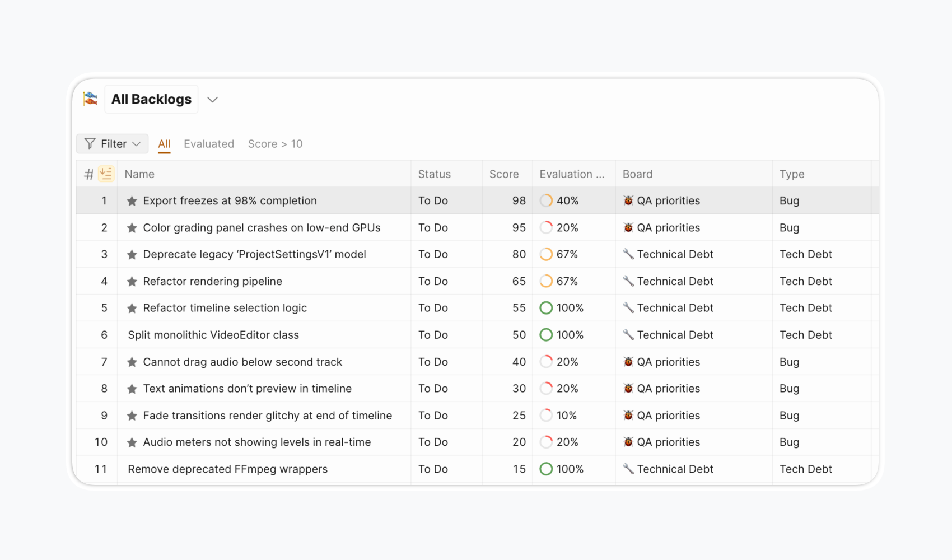
Task: Click the Score column header
Action: pos(504,174)
